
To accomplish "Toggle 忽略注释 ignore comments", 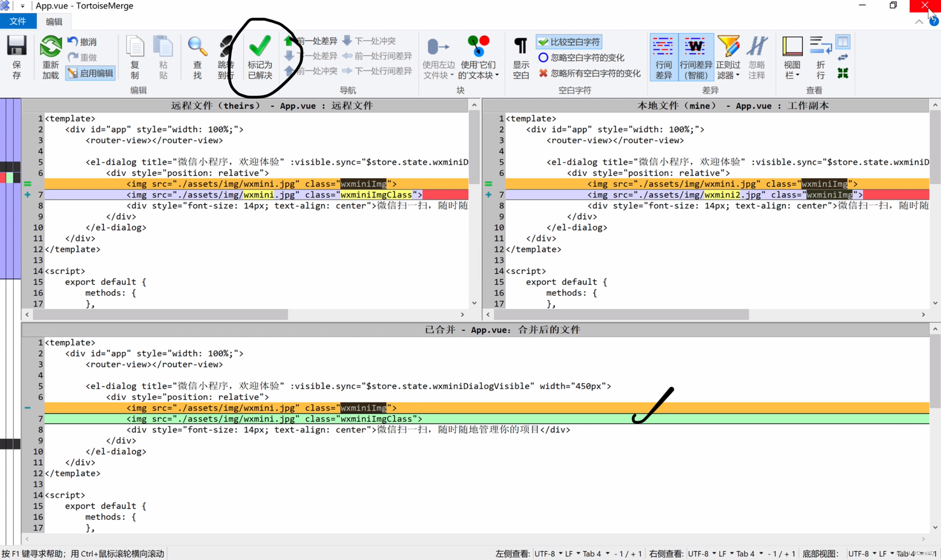I will point(757,57).
